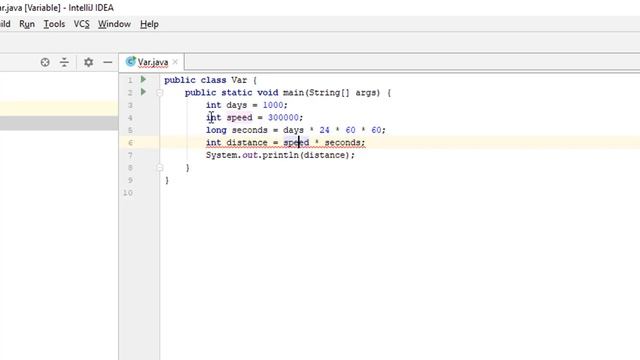This screenshot has width=640, height=360.
Task: Open the Run menu
Action: pos(27,24)
